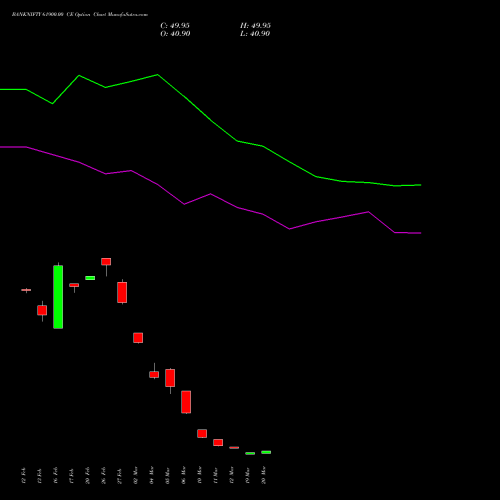Image resolution: width=500 pixels, height=500 pixels.
Task: Select the low value 'L: 40.90'
Action: click(255, 34)
